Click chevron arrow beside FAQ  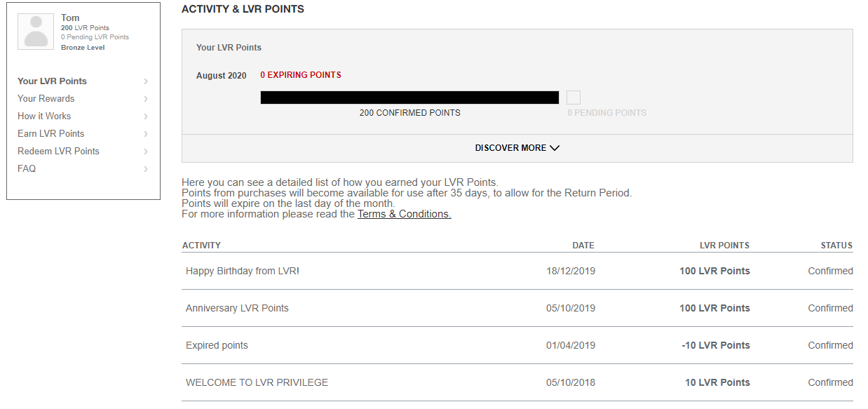click(x=146, y=169)
